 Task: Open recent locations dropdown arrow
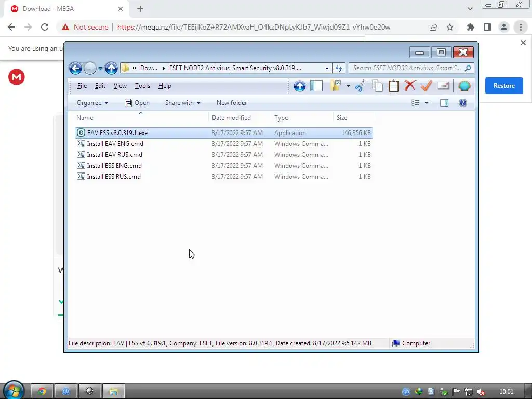point(100,68)
